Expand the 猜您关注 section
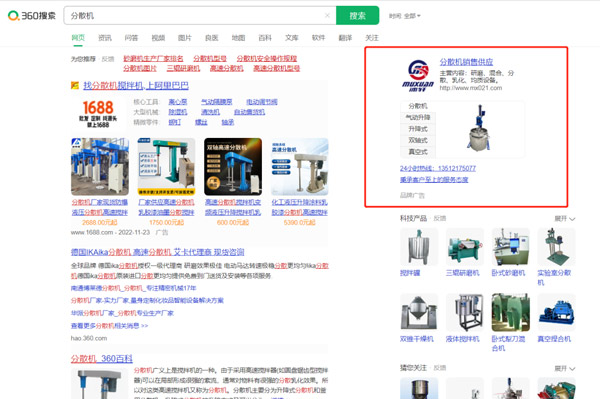This screenshot has height=399, width=600. [565, 368]
